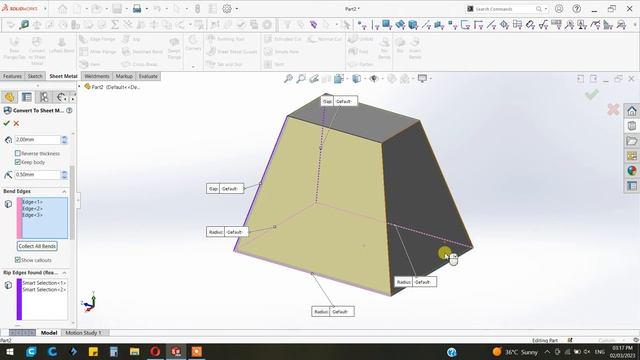Open the Display Style cube icon
Image resolution: width=640 pixels, height=360 pixels.
(356, 78)
